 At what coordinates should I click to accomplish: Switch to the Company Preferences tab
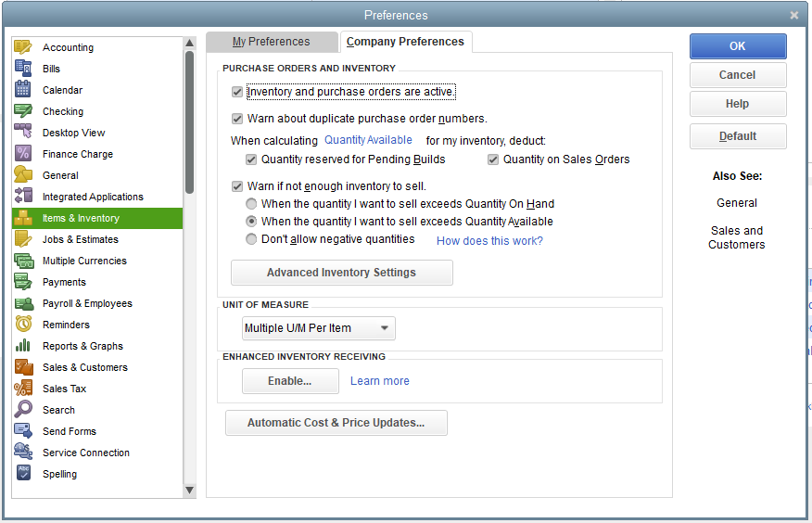[405, 42]
